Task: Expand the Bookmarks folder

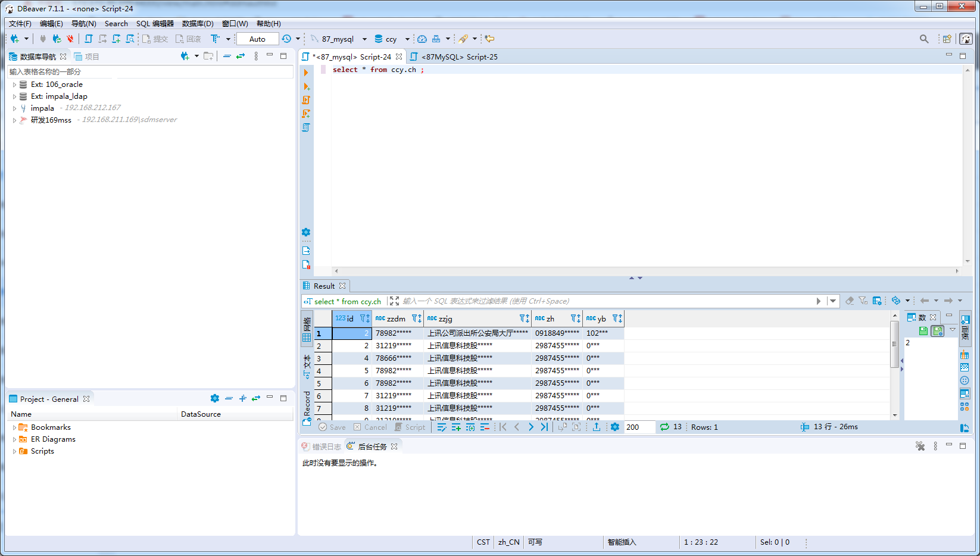Action: point(14,427)
